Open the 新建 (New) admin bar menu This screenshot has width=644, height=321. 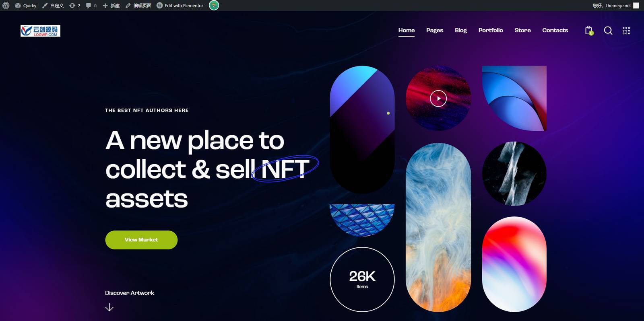point(111,6)
